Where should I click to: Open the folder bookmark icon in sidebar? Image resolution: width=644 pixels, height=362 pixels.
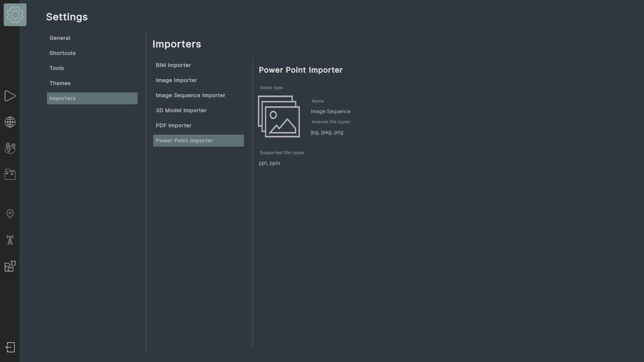(10, 174)
